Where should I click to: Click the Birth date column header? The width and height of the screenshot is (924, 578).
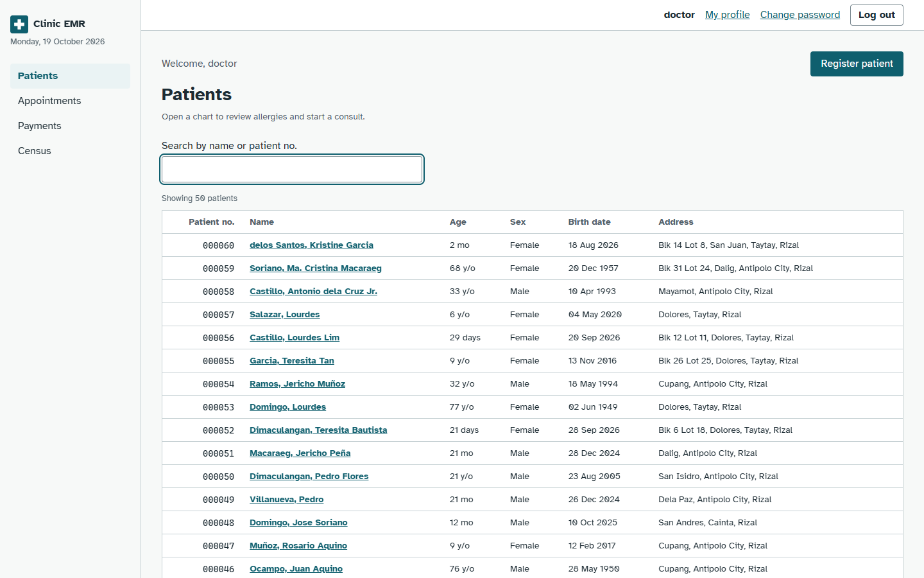pos(590,222)
